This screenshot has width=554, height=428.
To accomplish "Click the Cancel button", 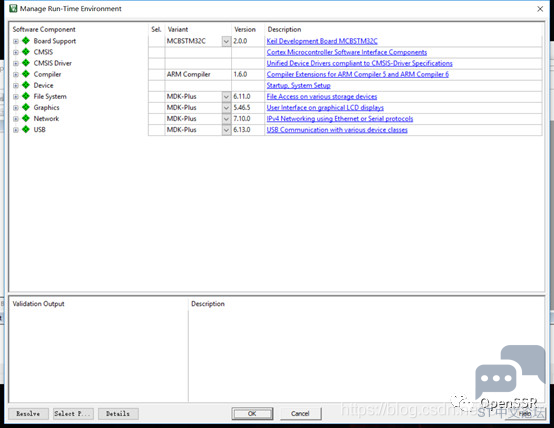I will click(x=300, y=414).
